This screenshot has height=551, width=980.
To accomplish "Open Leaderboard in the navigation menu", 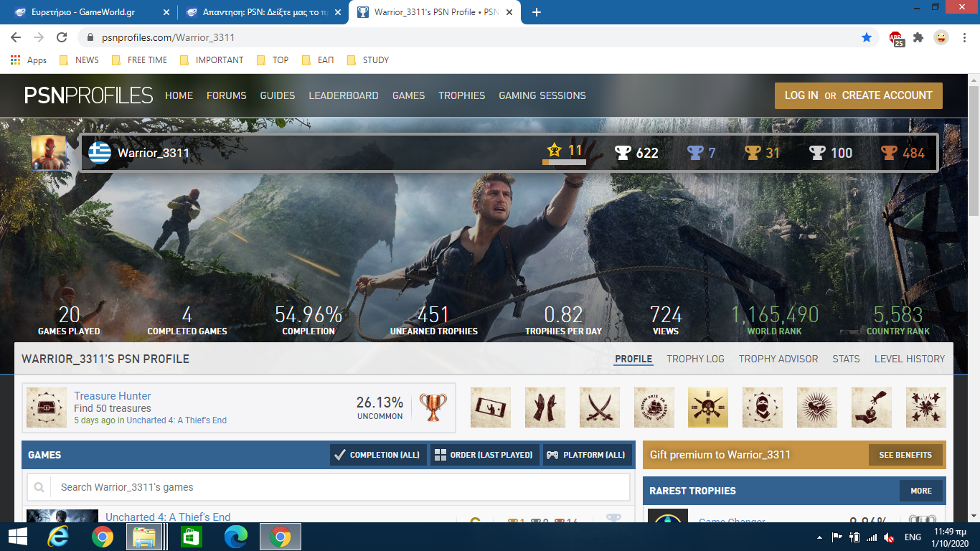I will click(x=343, y=95).
